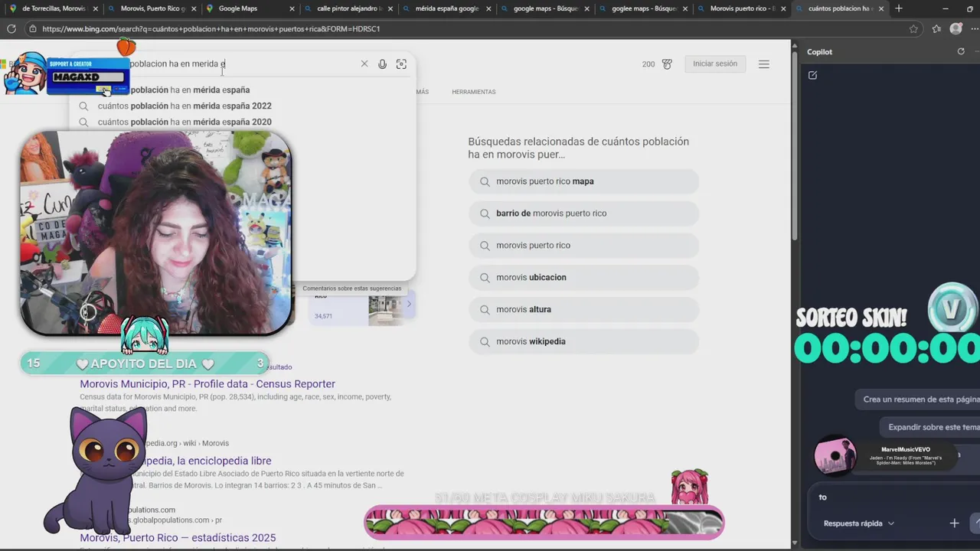Open a new browser tab with the plus button

(x=899, y=8)
